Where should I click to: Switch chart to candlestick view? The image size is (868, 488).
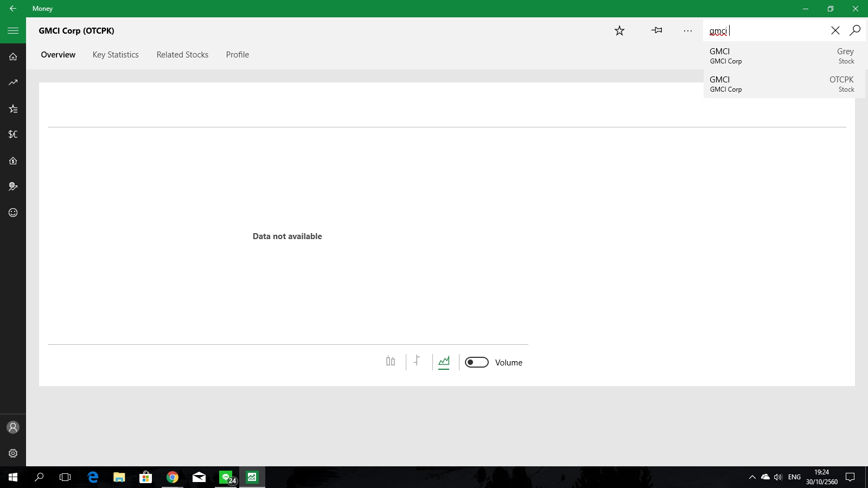pyautogui.click(x=391, y=362)
